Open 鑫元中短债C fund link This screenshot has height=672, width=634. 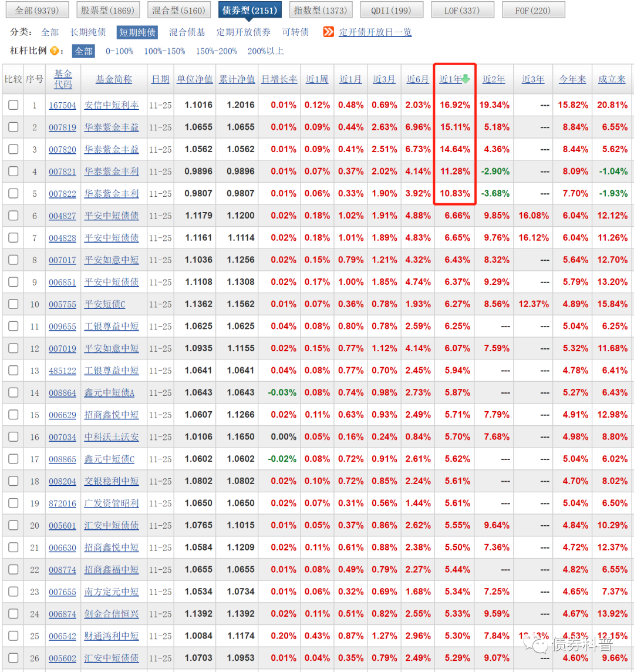pyautogui.click(x=109, y=459)
